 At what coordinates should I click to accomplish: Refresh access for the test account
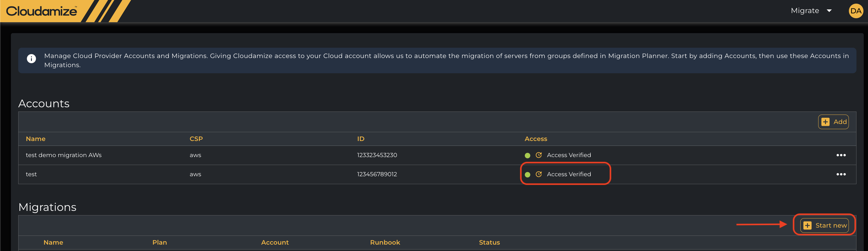538,174
